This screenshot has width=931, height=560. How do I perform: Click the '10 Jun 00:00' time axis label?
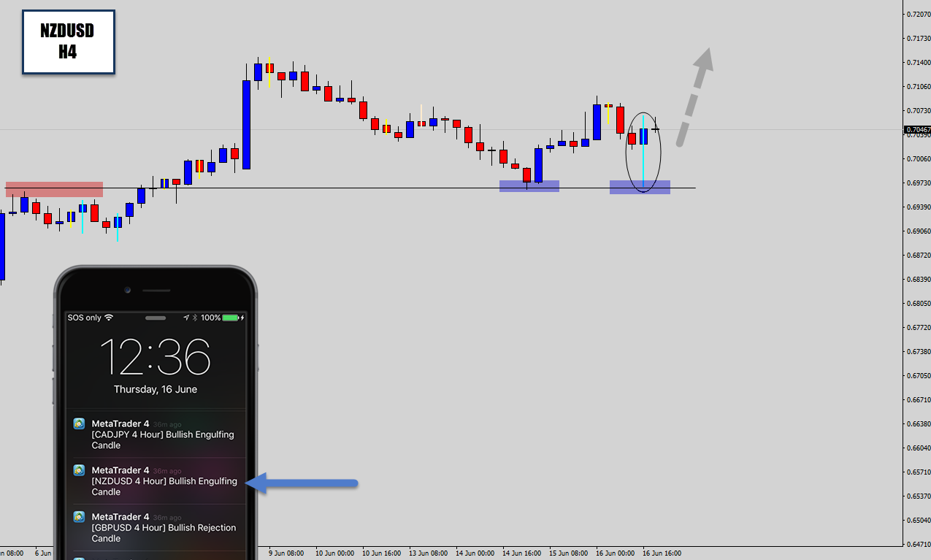[334, 553]
